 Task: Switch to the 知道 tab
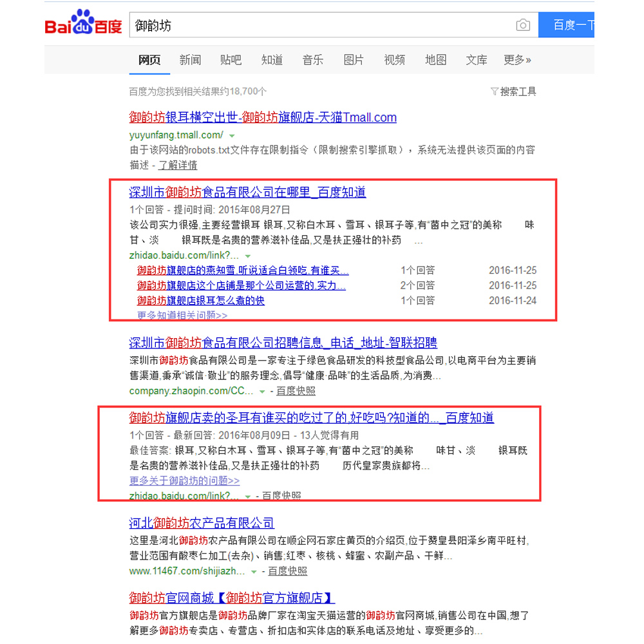[x=272, y=60]
